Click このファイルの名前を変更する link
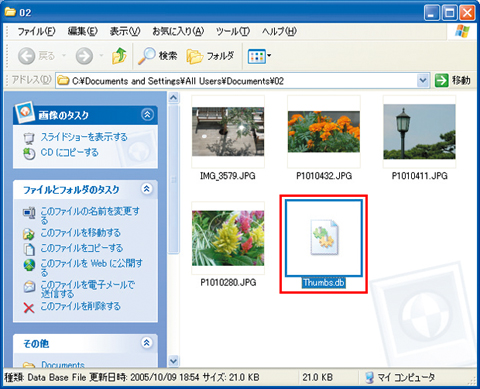 tap(90, 215)
